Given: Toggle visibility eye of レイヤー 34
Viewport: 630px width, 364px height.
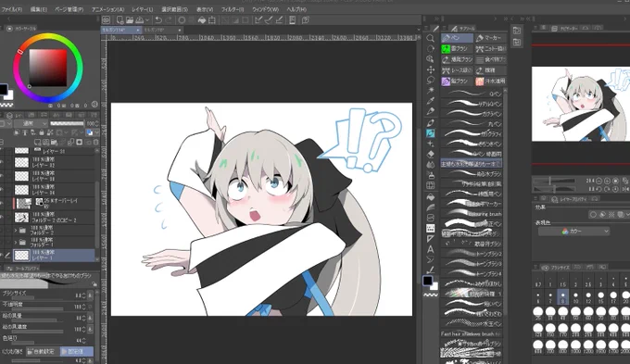Looking at the screenshot, I should click(2, 189).
